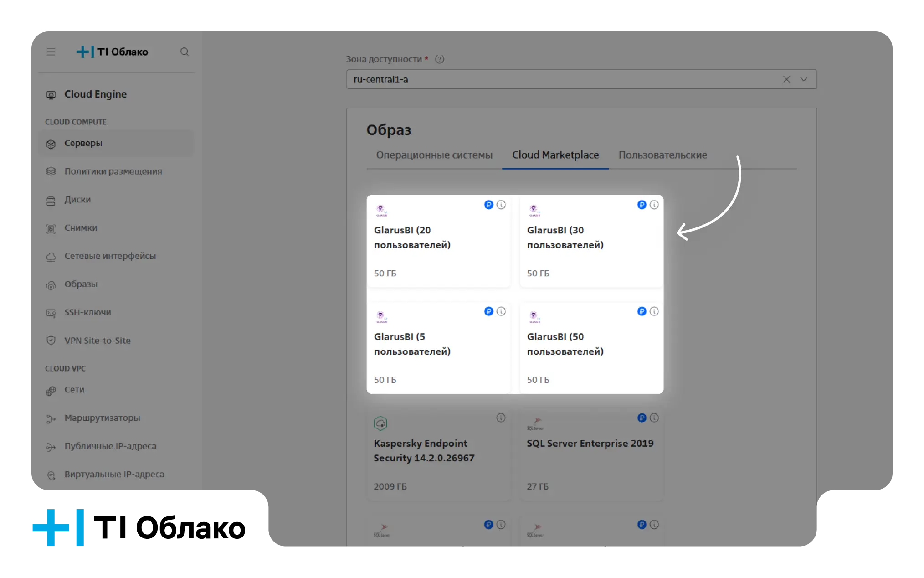Open the hamburger menu in sidebar header

coord(51,52)
